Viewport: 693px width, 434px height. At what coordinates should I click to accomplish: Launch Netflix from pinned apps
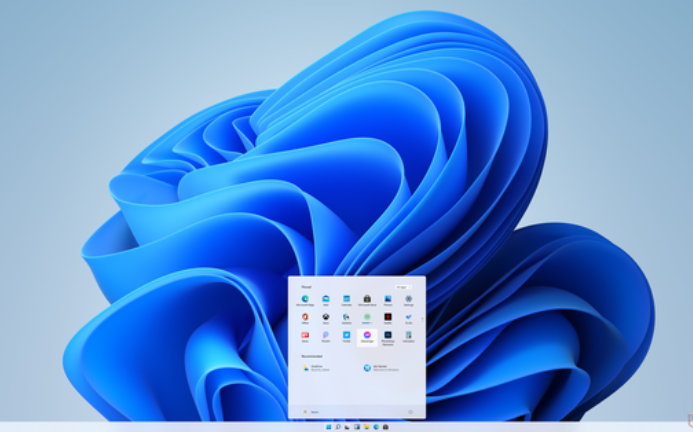388,319
